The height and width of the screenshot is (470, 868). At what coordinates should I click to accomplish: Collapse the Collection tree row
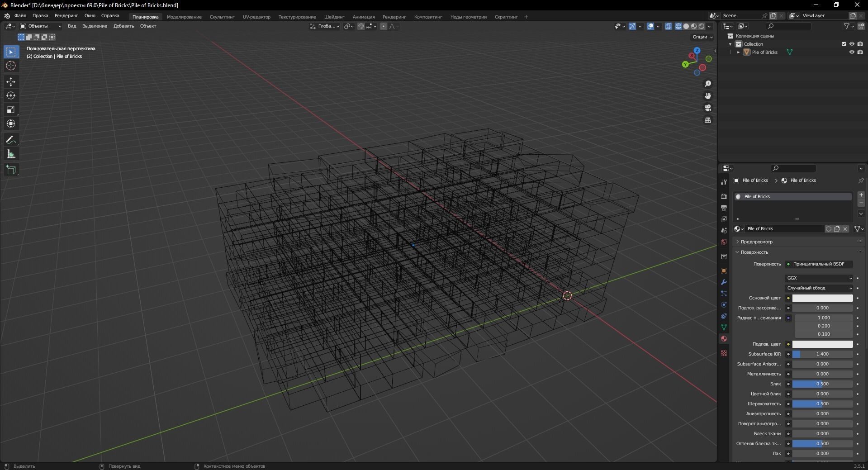[730, 44]
